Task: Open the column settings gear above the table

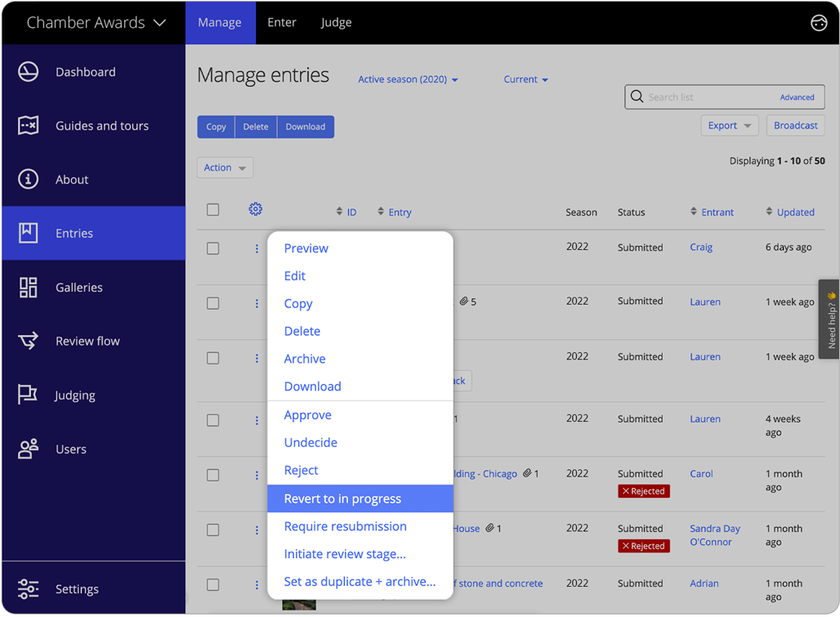Action: [x=255, y=209]
